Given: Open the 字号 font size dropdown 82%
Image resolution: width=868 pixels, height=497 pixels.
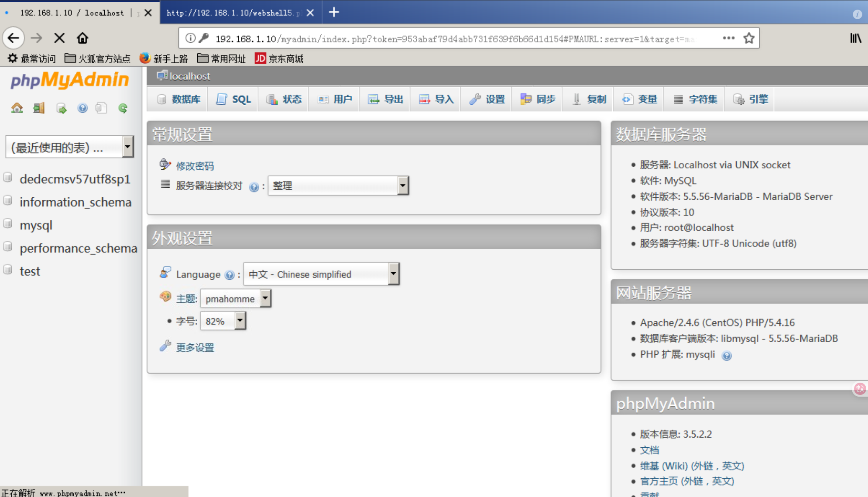Looking at the screenshot, I should (223, 321).
